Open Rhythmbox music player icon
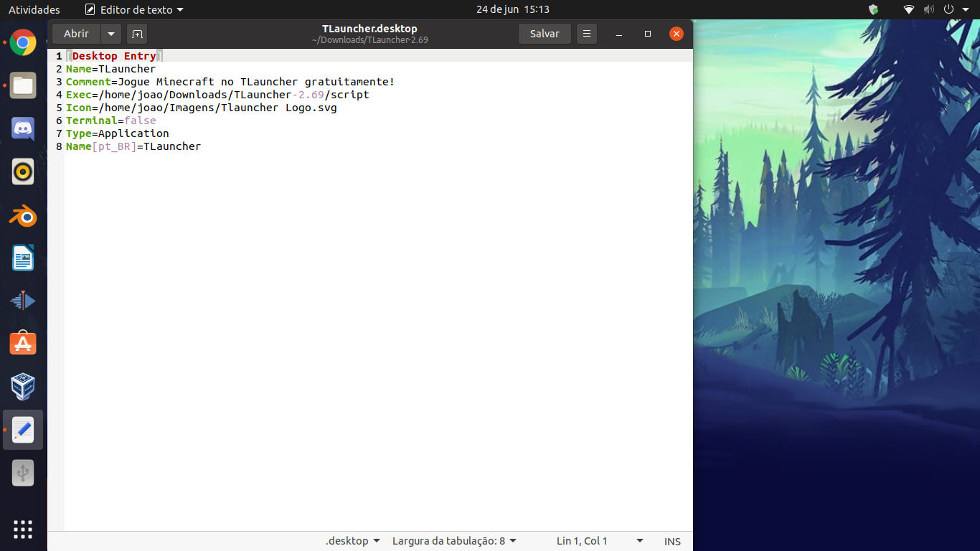Image resolution: width=980 pixels, height=551 pixels. click(x=23, y=172)
